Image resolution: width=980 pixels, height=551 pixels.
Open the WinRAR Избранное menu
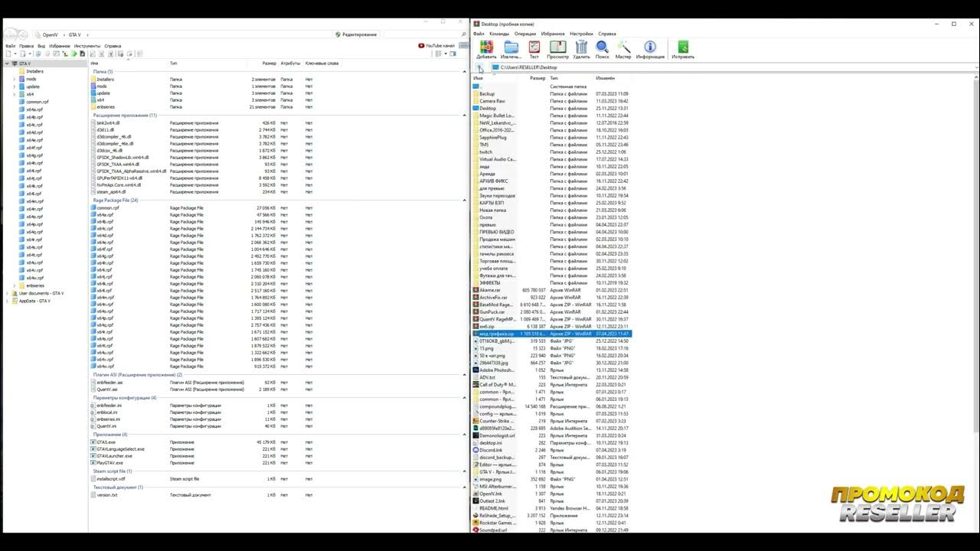[553, 34]
